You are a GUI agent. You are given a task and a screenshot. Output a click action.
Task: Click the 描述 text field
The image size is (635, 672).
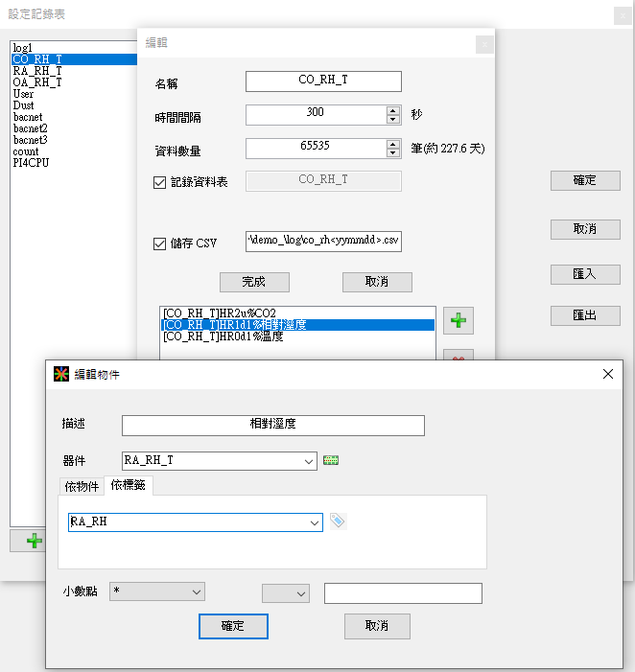point(272,426)
